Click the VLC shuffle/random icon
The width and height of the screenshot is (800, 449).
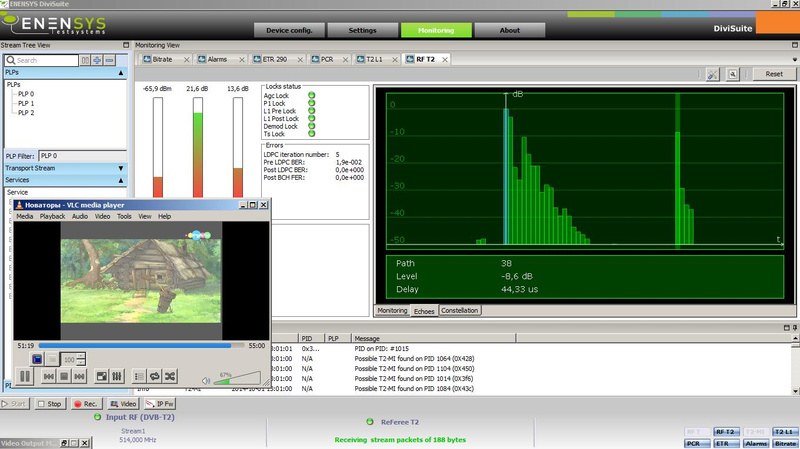(x=170, y=376)
